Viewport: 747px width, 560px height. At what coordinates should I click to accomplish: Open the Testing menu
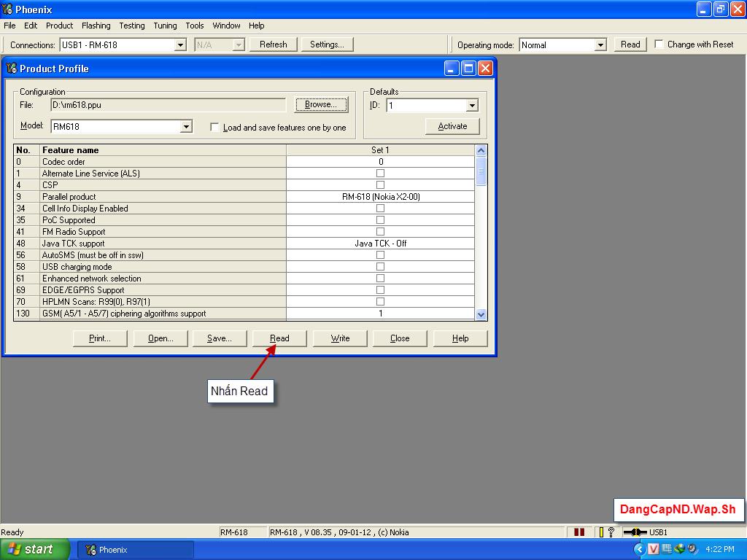coord(132,26)
